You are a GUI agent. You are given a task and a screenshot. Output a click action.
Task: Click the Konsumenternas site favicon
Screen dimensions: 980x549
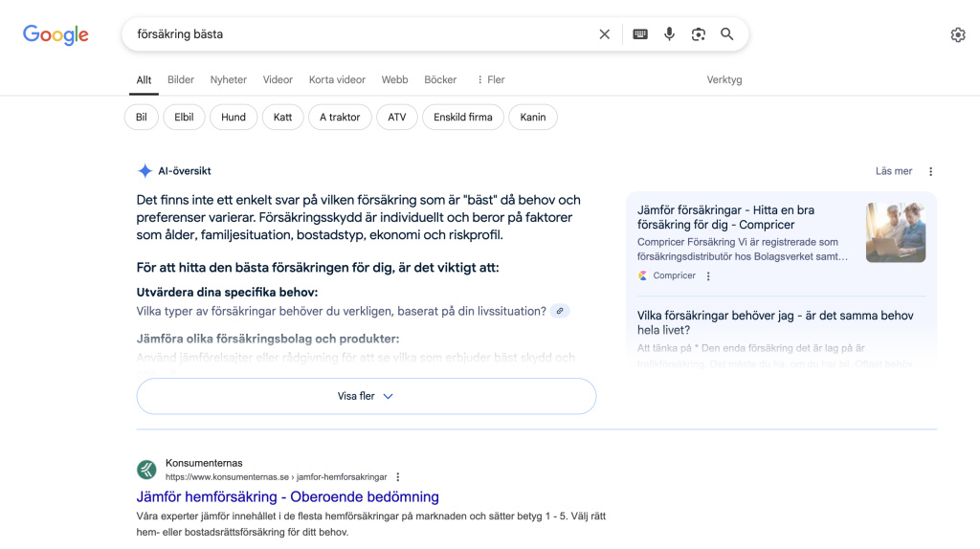(146, 470)
